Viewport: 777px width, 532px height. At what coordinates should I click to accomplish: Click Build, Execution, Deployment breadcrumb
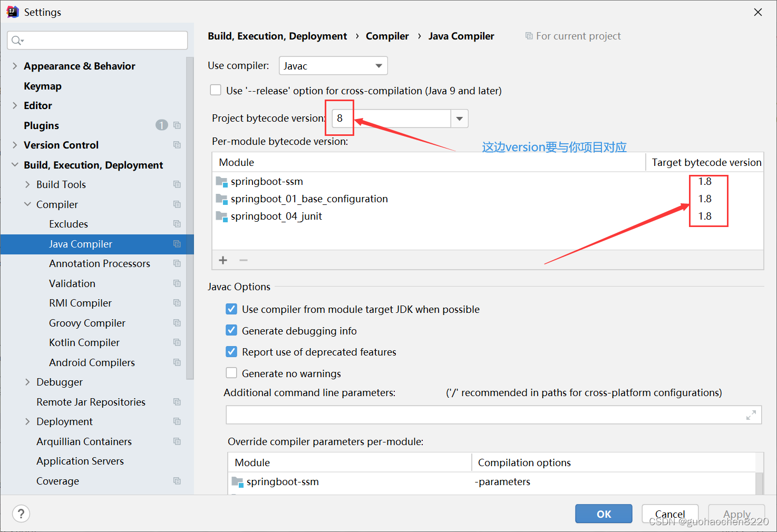click(x=277, y=36)
